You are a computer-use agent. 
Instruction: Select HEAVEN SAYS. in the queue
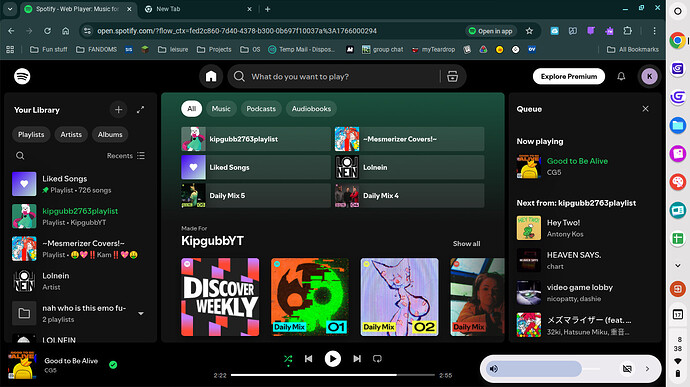tap(585, 260)
